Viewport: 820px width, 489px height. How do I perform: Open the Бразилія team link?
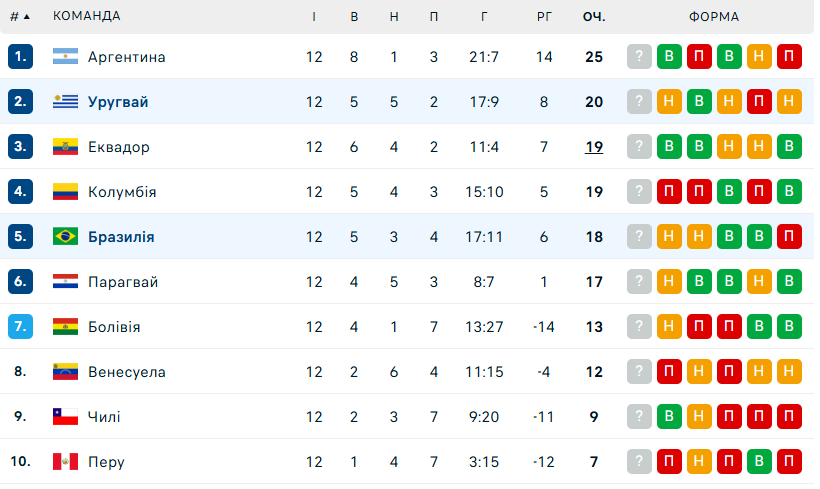[x=121, y=237]
